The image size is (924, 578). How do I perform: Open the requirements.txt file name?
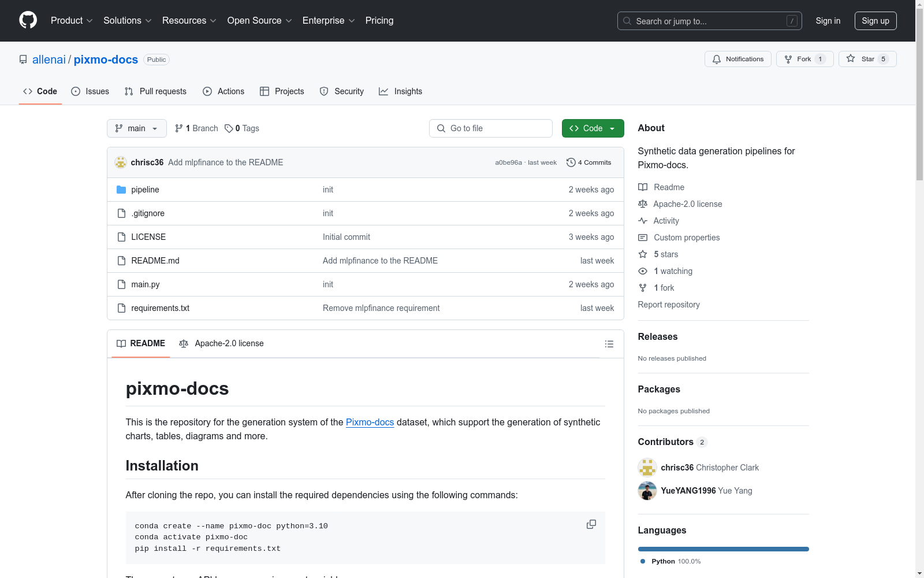(x=161, y=308)
